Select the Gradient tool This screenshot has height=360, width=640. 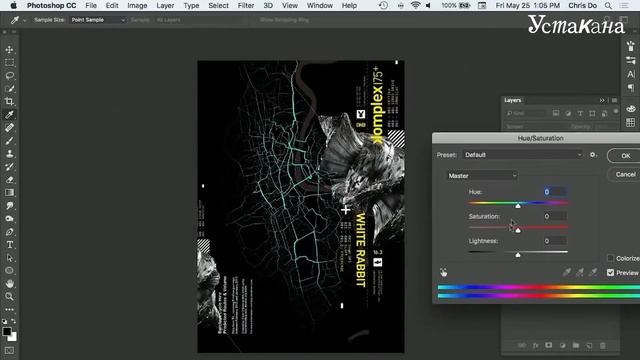(9, 192)
